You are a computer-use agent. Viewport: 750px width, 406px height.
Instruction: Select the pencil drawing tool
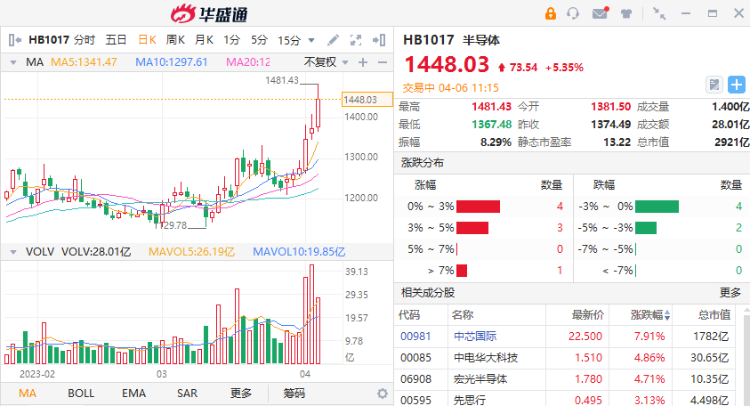tap(333, 40)
